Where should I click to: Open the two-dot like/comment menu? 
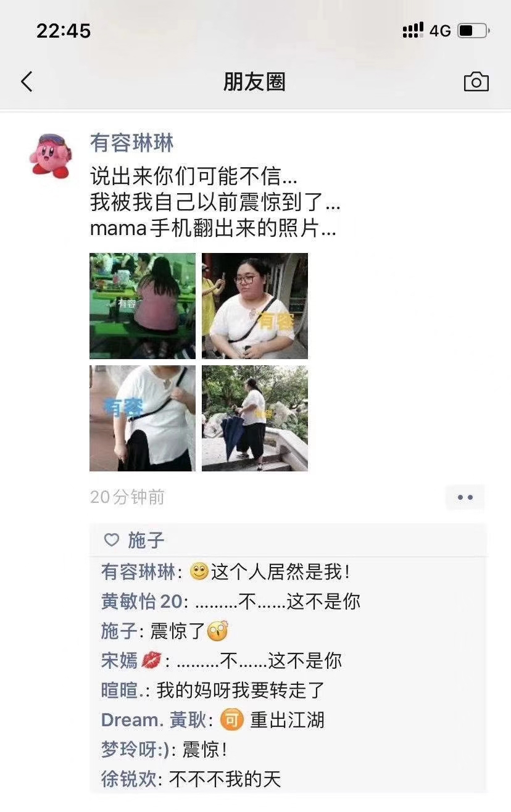click(x=465, y=497)
